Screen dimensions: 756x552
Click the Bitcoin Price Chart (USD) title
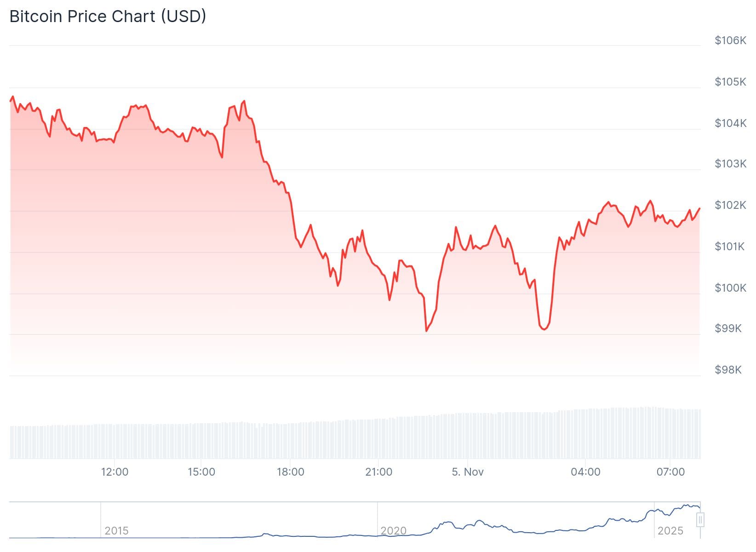pyautogui.click(x=108, y=17)
